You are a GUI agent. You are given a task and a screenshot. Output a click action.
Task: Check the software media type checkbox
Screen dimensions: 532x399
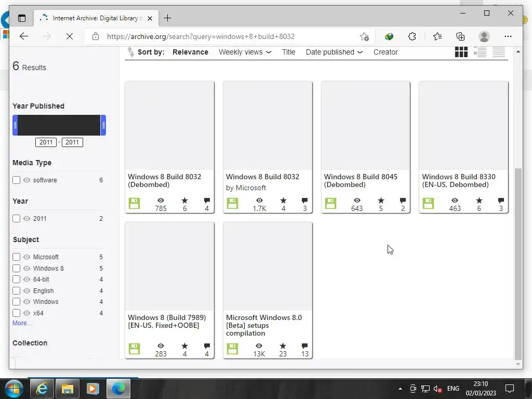click(16, 180)
